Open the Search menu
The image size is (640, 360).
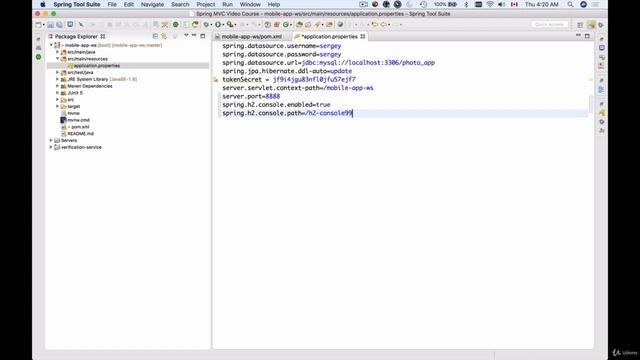tap(180, 4)
